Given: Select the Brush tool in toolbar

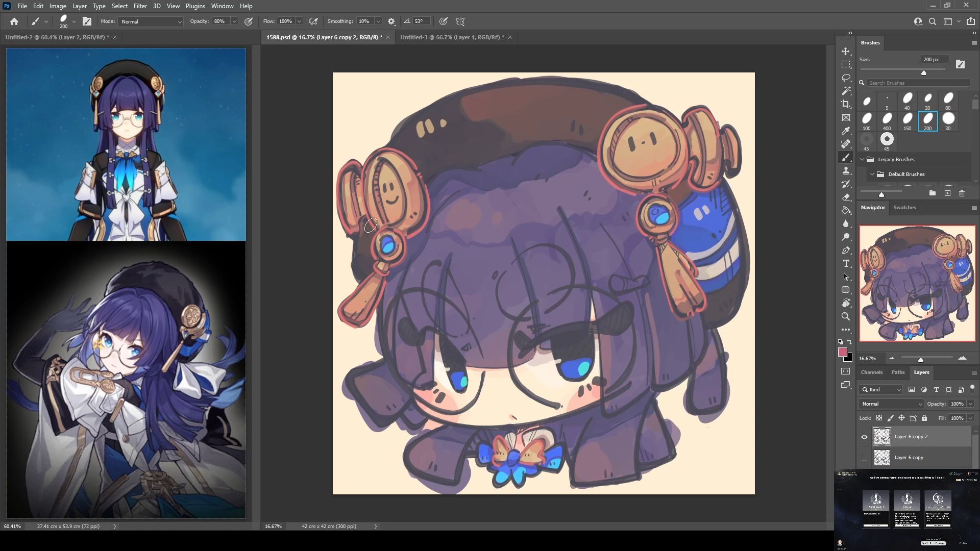Looking at the screenshot, I should pos(846,158).
